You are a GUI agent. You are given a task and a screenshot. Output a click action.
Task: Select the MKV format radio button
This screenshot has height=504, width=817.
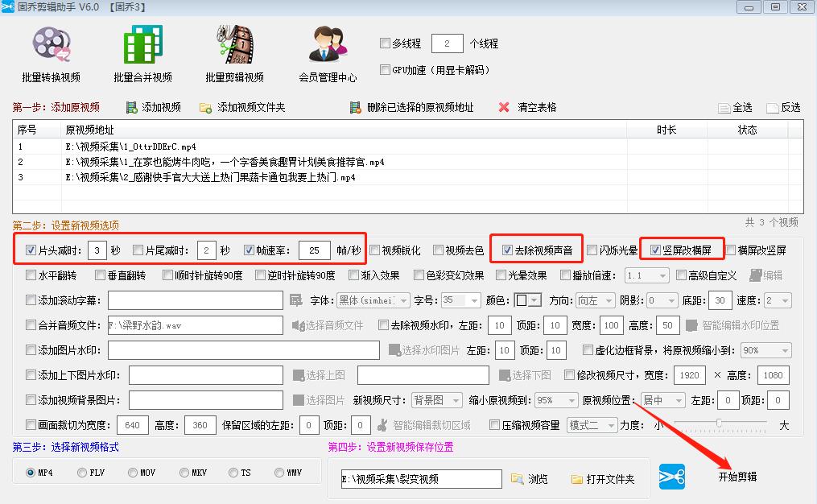(184, 473)
